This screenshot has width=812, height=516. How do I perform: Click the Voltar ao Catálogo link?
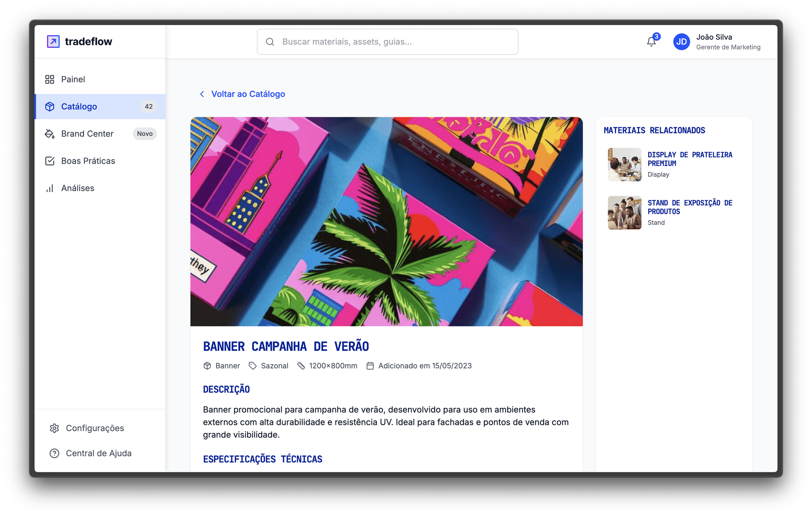pyautogui.click(x=248, y=94)
